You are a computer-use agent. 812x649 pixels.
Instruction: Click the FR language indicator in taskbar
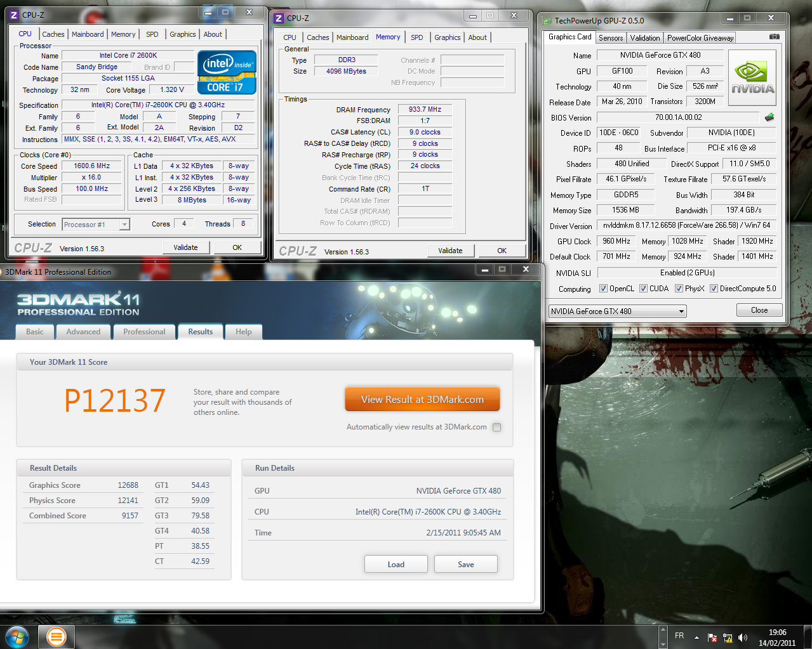679,636
